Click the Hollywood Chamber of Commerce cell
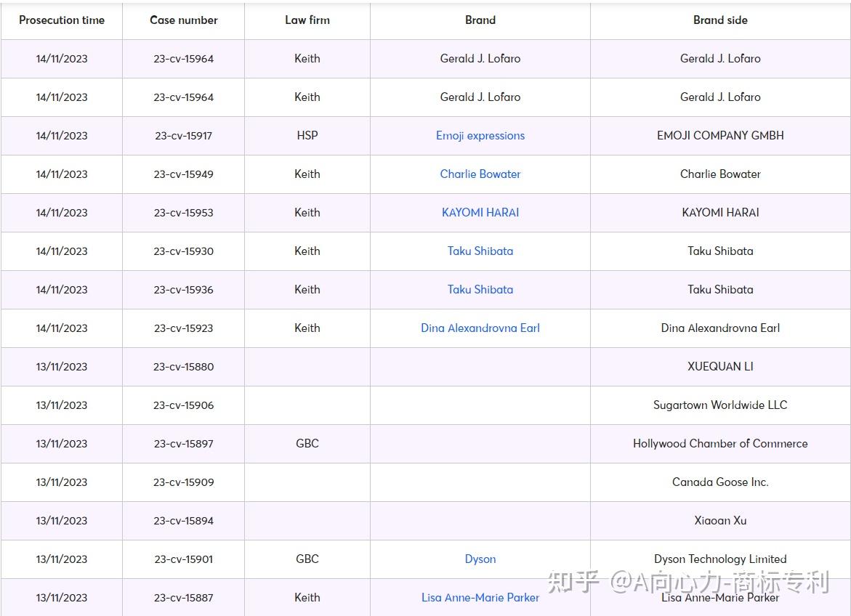Screen dimensions: 851x616 point(720,444)
